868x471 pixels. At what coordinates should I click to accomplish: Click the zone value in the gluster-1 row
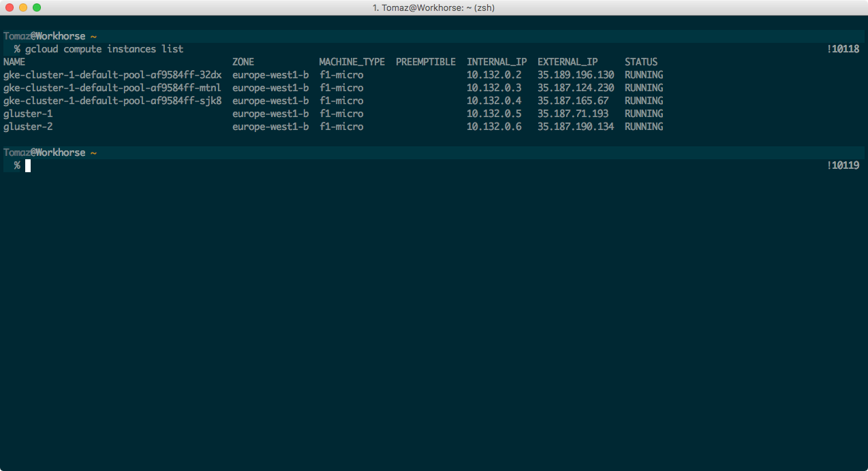(x=270, y=114)
